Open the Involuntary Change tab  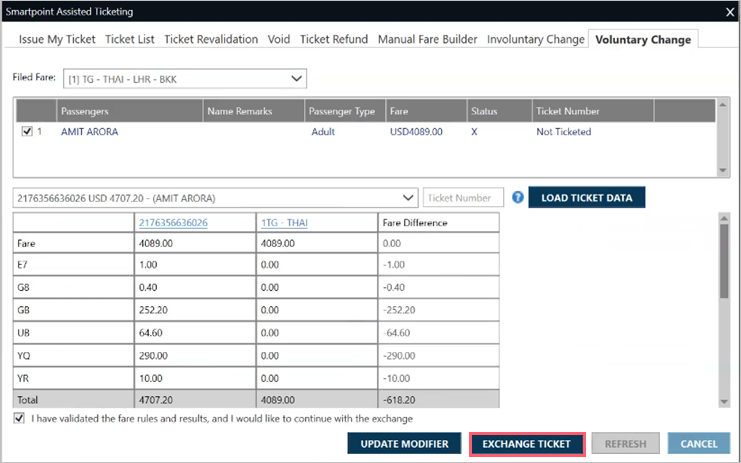(x=535, y=40)
